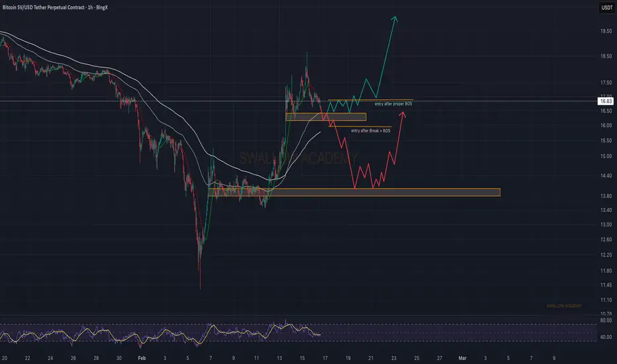
Task: Click the date 20 on time axis
Action: pyautogui.click(x=5, y=358)
